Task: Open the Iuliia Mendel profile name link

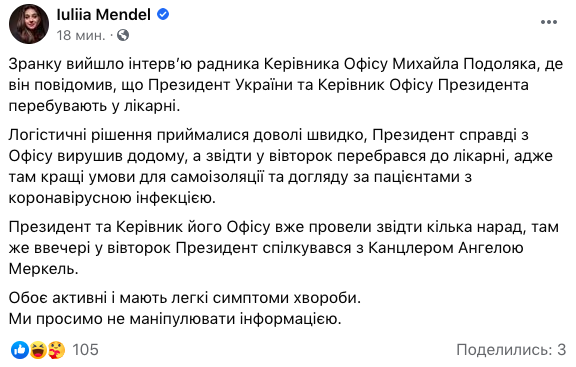Action: click(104, 15)
